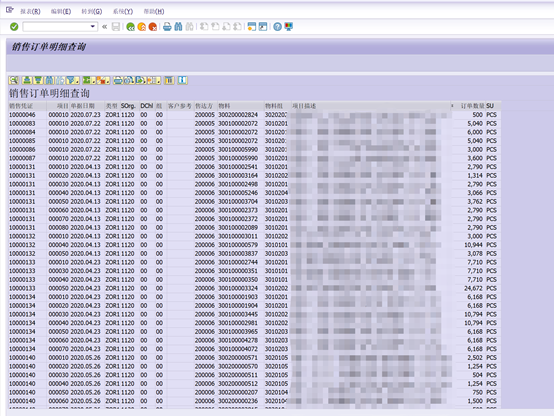This screenshot has height=416, width=554.
Task: Click the red Cancel icon
Action: (x=153, y=27)
